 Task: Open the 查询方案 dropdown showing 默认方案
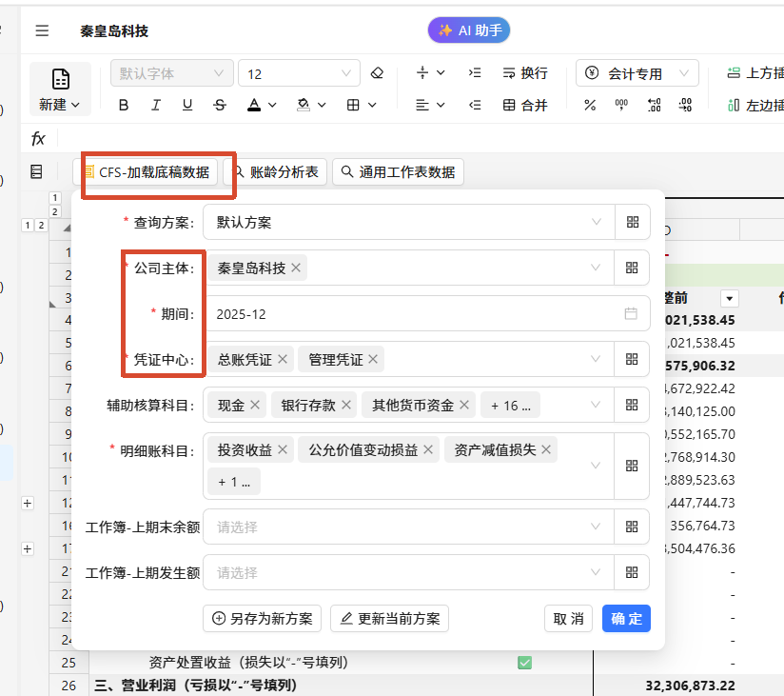tap(409, 222)
